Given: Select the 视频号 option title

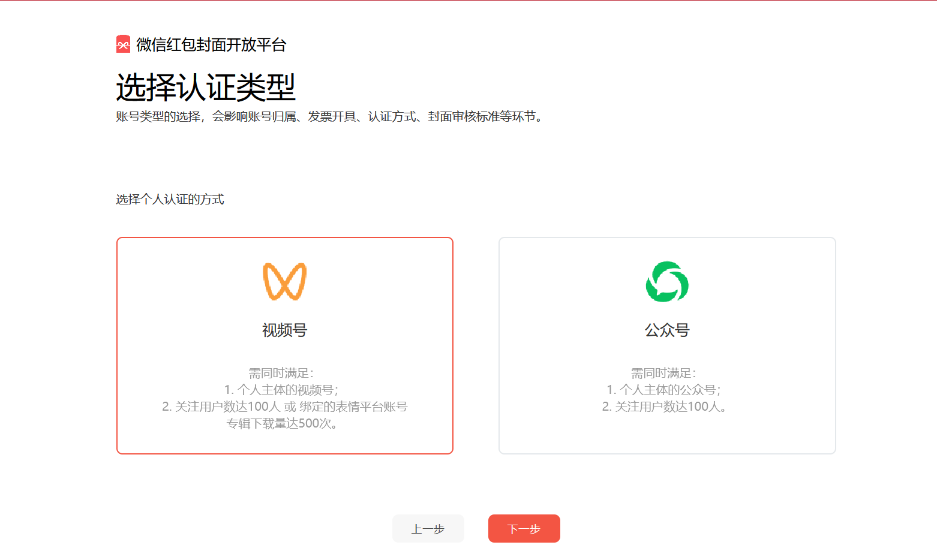Looking at the screenshot, I should point(285,330).
